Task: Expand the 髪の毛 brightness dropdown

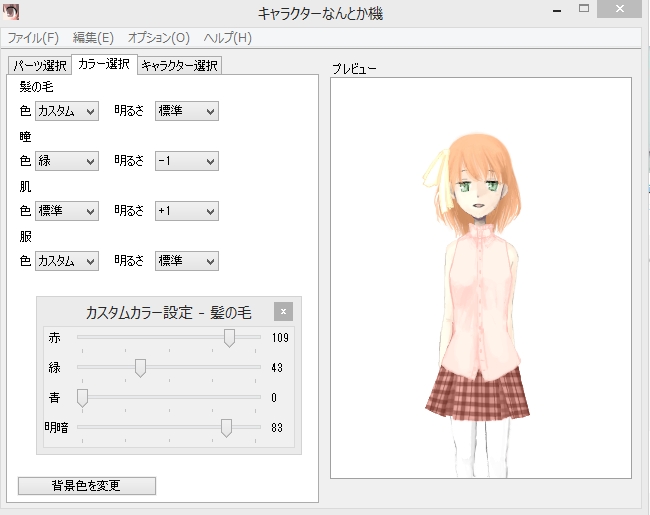Action: (x=186, y=111)
